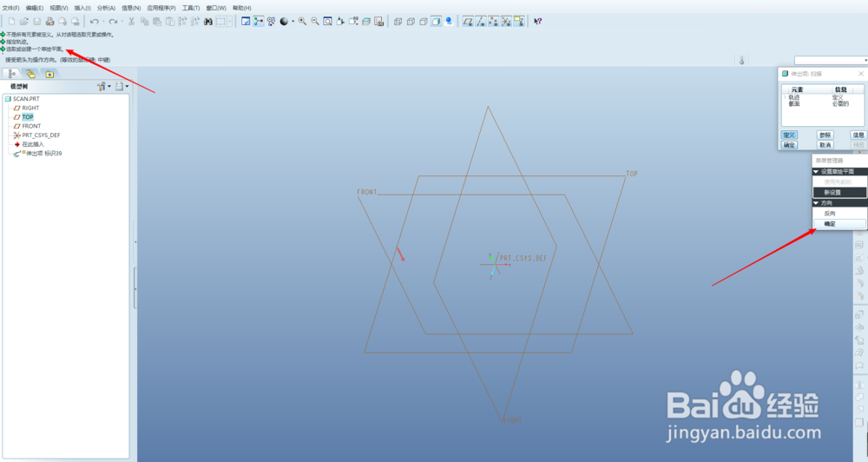868x462 pixels.
Task: Open the shading style dropdown arrow
Action: coord(293,21)
